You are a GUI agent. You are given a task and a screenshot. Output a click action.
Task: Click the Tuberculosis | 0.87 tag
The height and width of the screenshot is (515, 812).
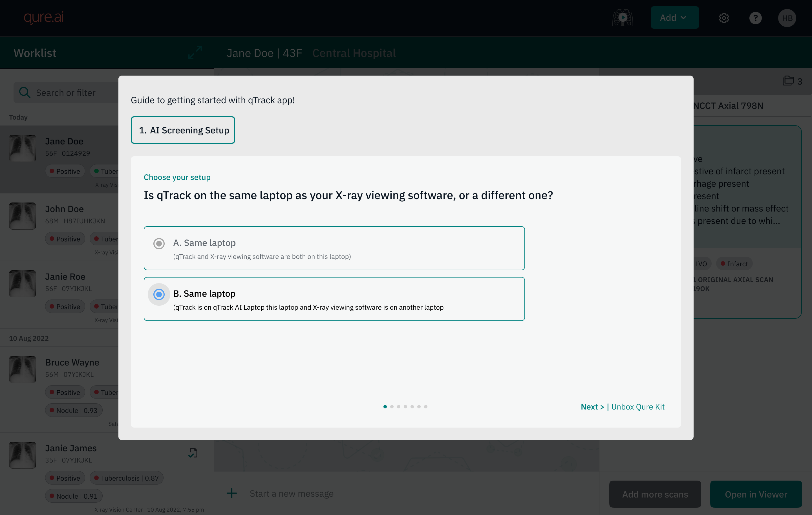(127, 478)
